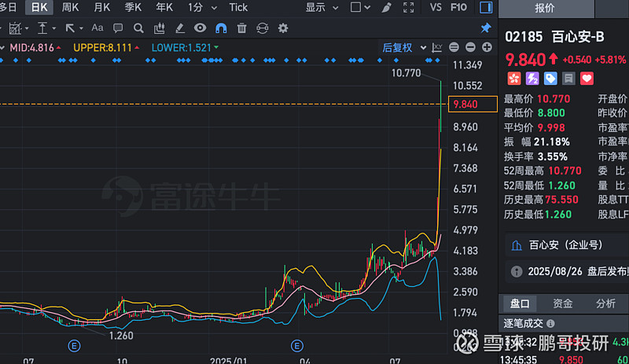Open the 2025/08/26 announcement notice
The image size is (629, 364).
point(567,272)
